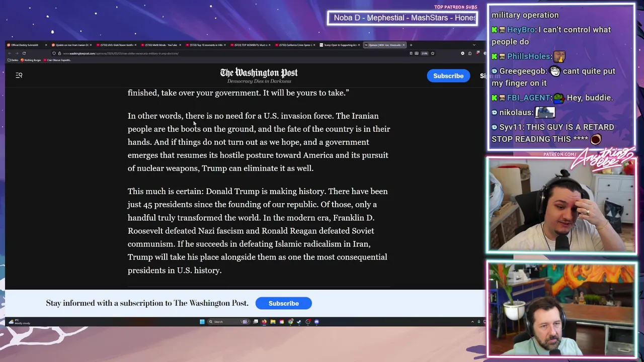Open Firefox from the taskbar
Viewport: 644px width, 362px height.
tap(264, 322)
